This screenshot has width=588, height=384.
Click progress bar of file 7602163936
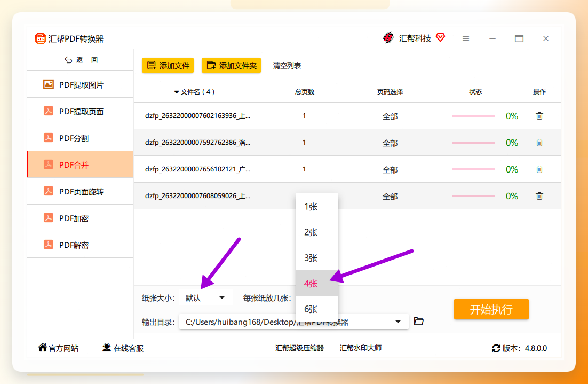click(x=474, y=116)
